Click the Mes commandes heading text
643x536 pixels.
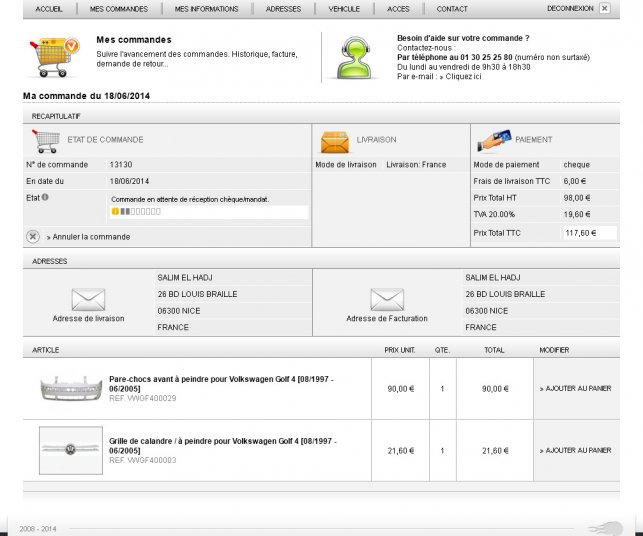point(134,40)
